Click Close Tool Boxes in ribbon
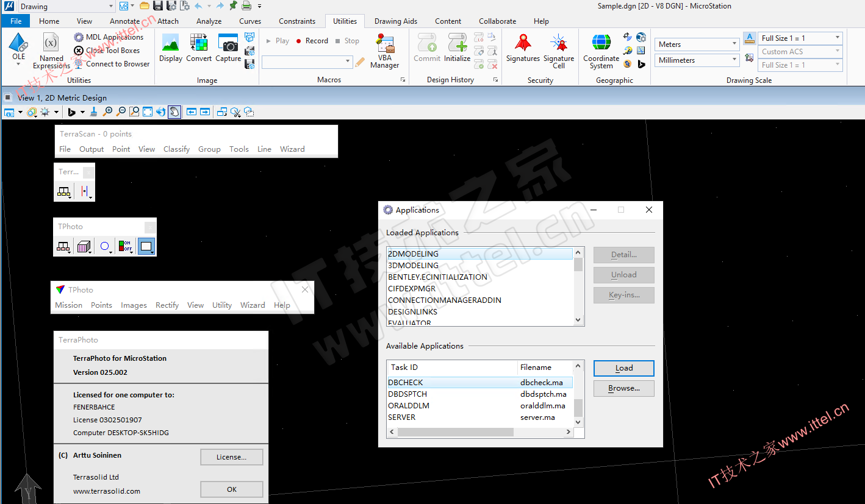 point(107,51)
